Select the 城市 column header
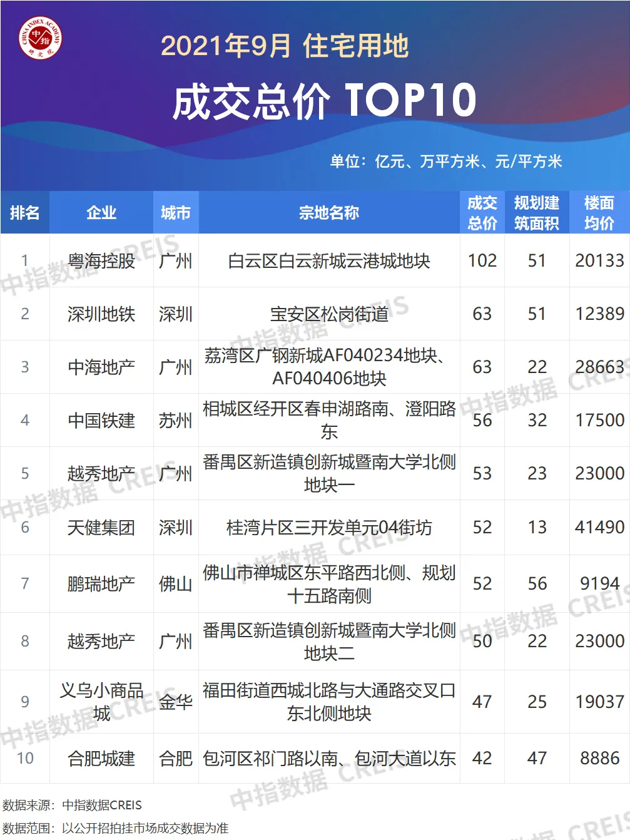The image size is (630, 840). point(176,213)
